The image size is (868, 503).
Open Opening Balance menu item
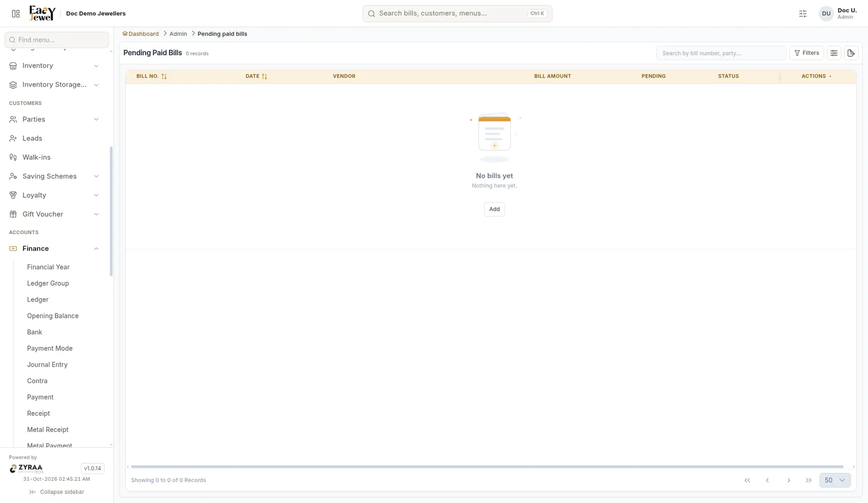[53, 316]
